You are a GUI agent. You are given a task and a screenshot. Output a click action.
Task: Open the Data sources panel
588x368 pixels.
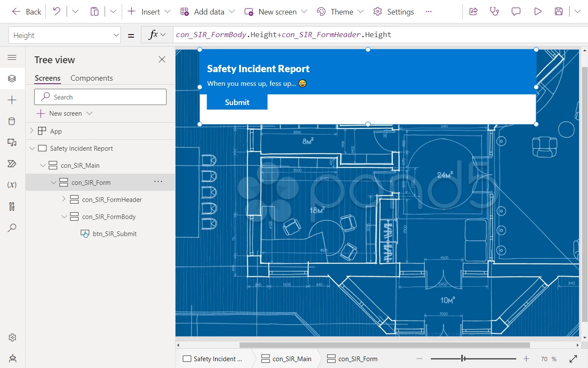[x=12, y=121]
